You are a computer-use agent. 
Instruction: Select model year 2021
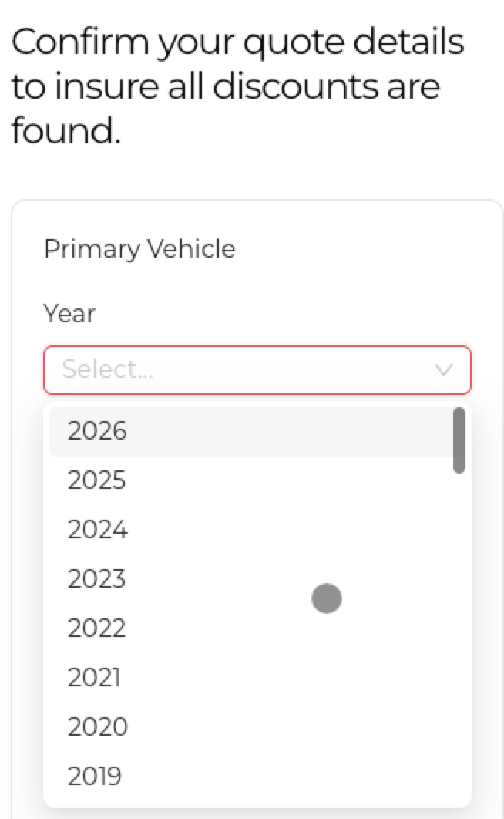tap(94, 678)
